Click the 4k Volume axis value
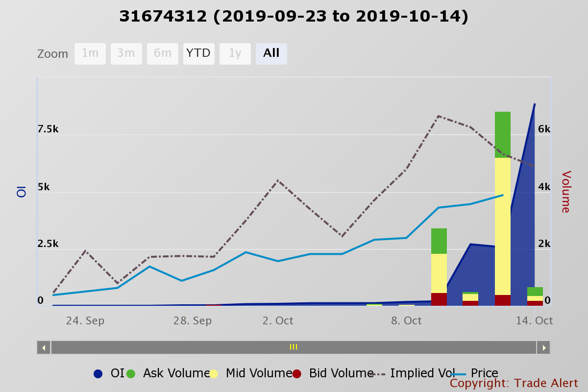Image resolution: width=588 pixels, height=392 pixels. point(544,187)
